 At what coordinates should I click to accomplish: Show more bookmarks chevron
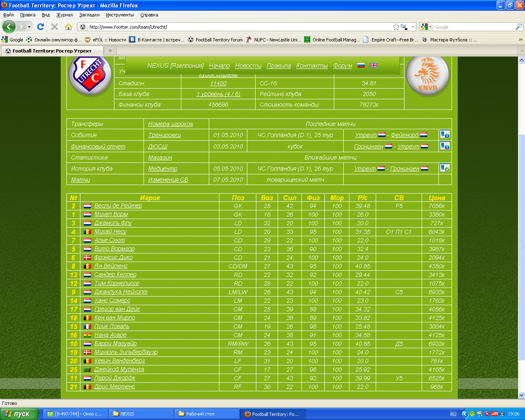point(520,40)
